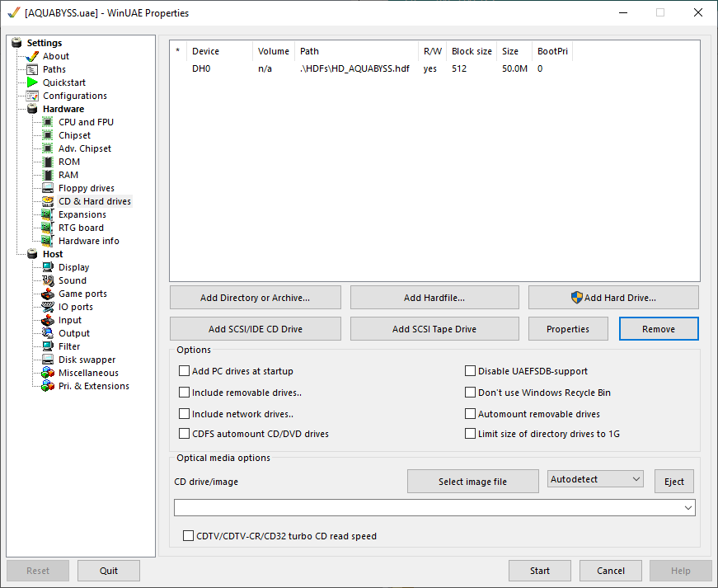Click Add SCSI Tape Drive button
Screen dimensions: 718x588
coord(434,329)
